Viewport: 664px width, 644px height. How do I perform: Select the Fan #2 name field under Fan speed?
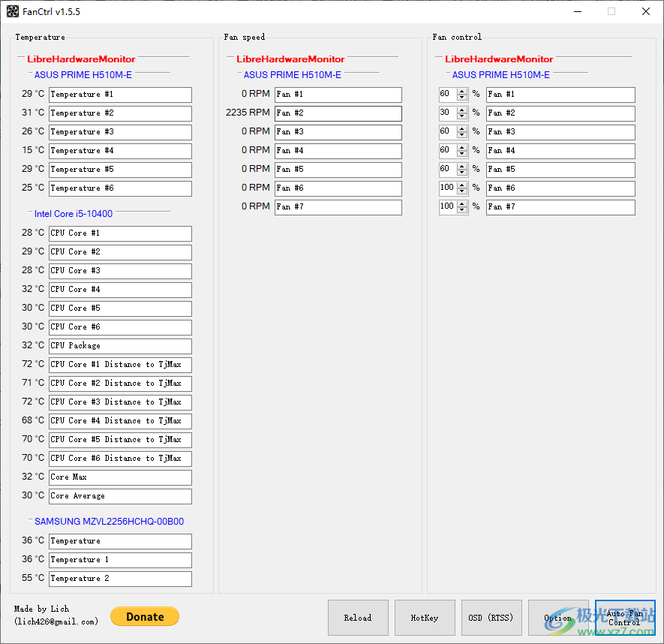pyautogui.click(x=338, y=113)
